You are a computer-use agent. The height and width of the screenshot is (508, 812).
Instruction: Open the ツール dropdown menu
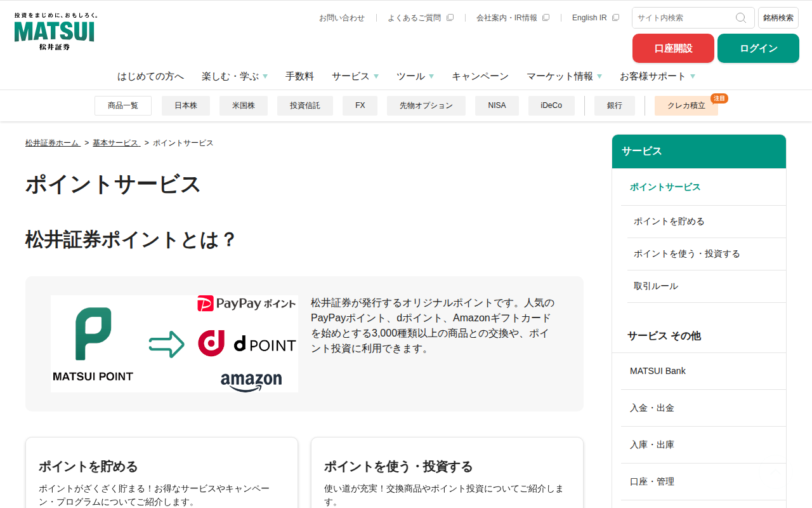pyautogui.click(x=416, y=76)
